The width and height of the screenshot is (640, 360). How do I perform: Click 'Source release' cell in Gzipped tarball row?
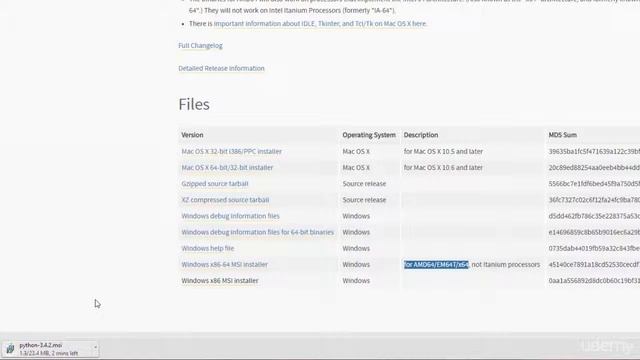click(364, 184)
